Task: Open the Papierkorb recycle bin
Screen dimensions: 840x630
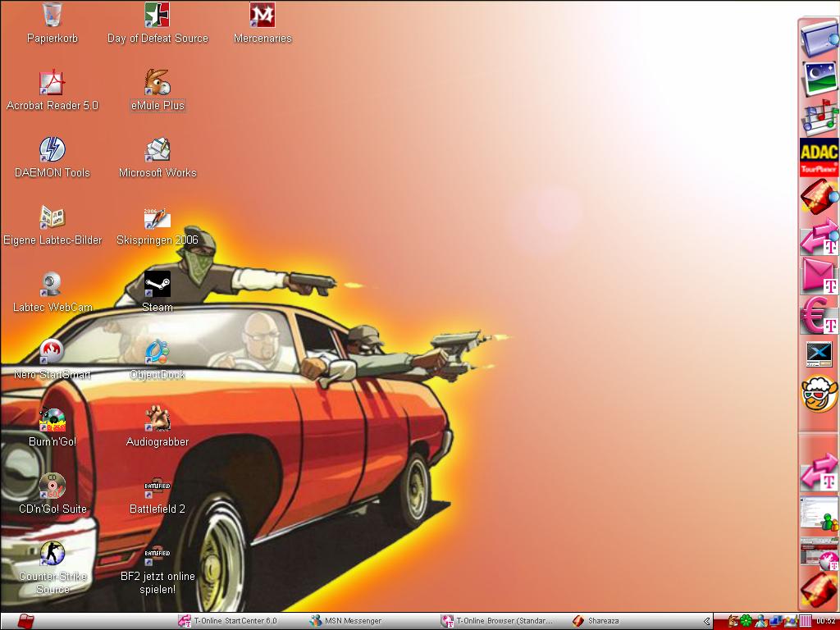Action: coord(52,22)
